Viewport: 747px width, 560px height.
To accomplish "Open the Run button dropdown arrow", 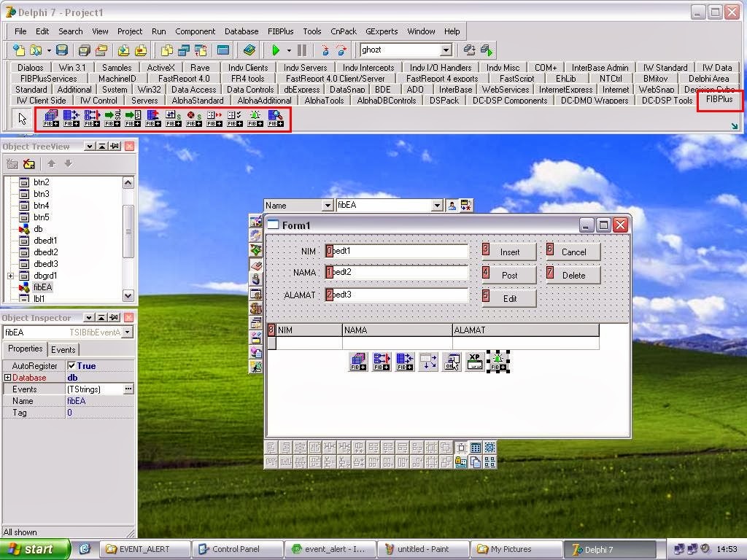I will 289,50.
